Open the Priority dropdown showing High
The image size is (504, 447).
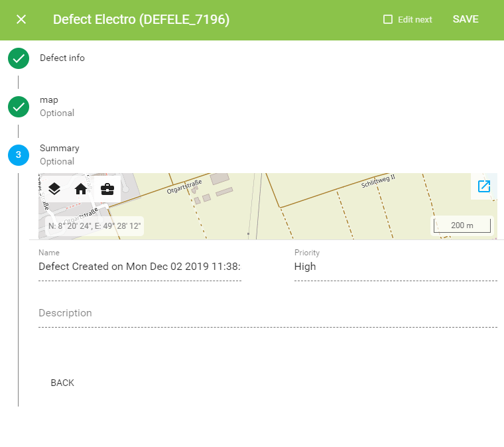coord(396,267)
